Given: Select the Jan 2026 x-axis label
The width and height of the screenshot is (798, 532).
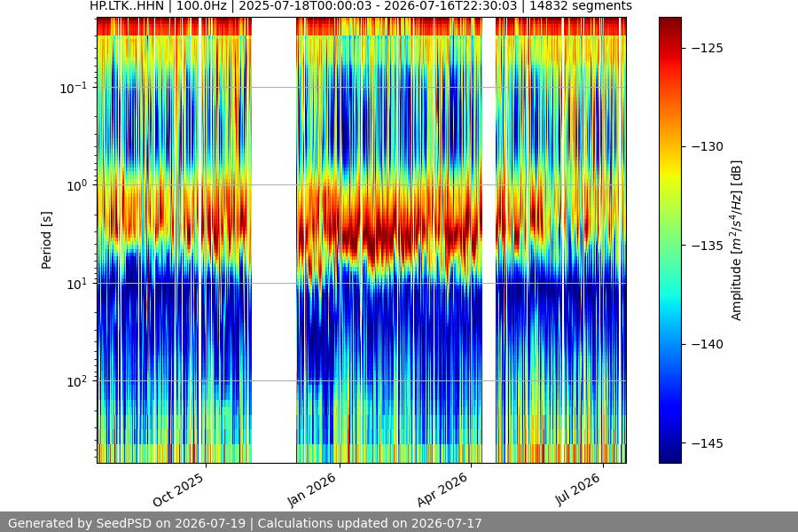Looking at the screenshot, I should coord(312,489).
